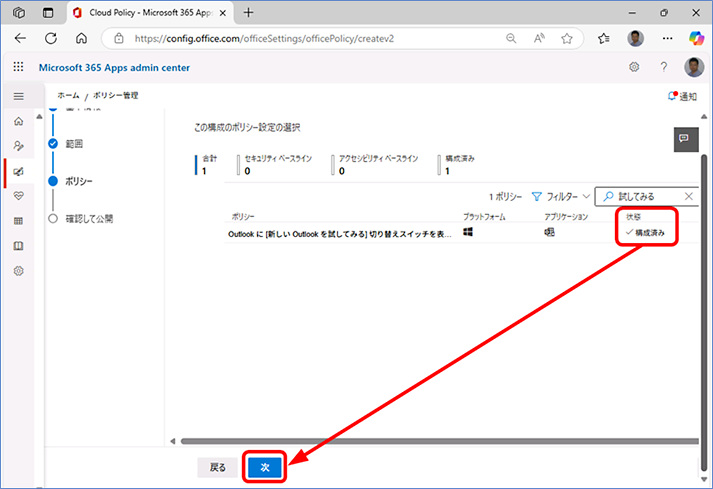
Task: Focus the 試してみる search field
Action: (646, 197)
